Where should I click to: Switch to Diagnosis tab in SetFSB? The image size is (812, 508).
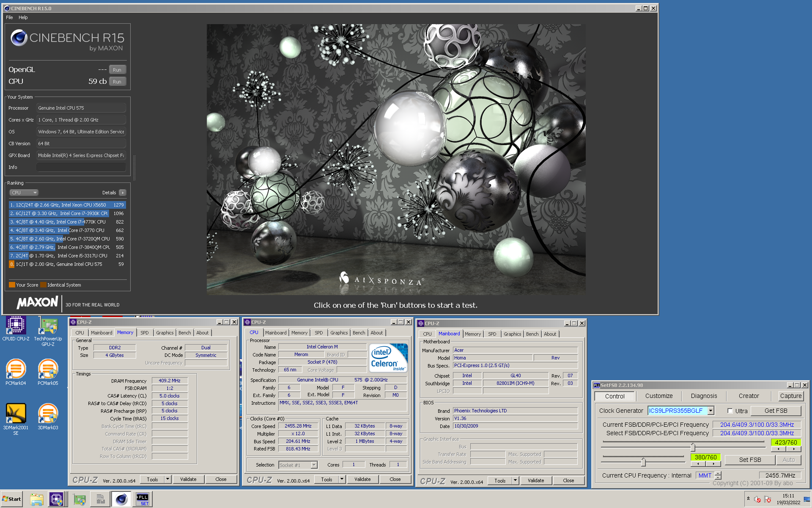(704, 396)
